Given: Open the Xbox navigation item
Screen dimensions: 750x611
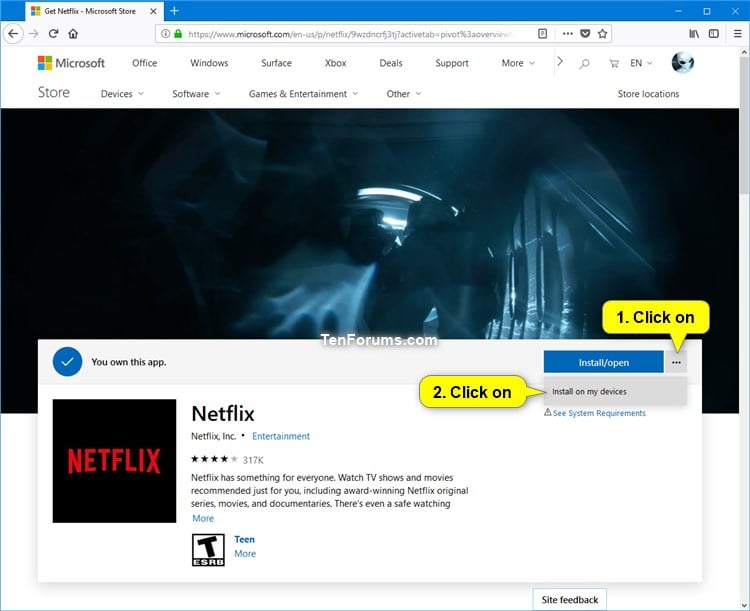Looking at the screenshot, I should click(x=335, y=63).
